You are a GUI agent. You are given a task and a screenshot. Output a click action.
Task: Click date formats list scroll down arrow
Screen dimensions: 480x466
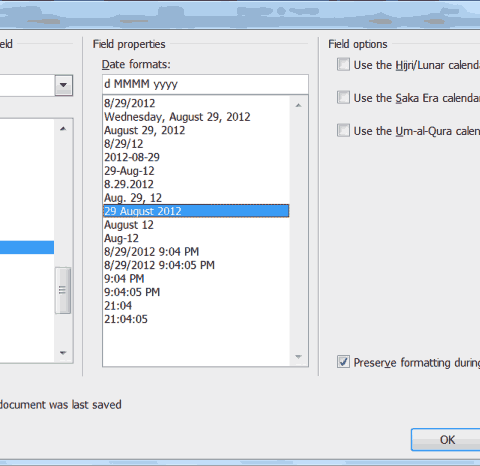point(299,357)
